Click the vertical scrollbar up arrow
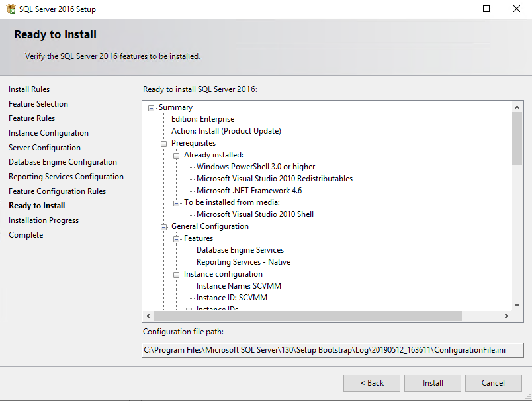The image size is (532, 401). (x=517, y=107)
